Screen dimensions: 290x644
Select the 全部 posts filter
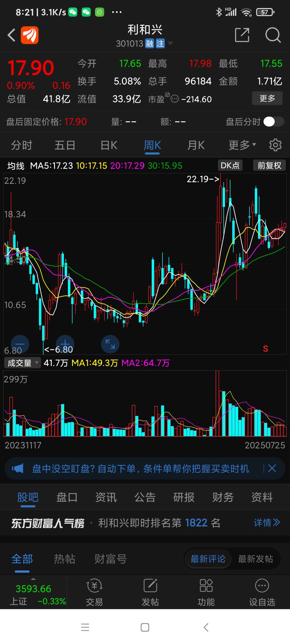click(22, 559)
